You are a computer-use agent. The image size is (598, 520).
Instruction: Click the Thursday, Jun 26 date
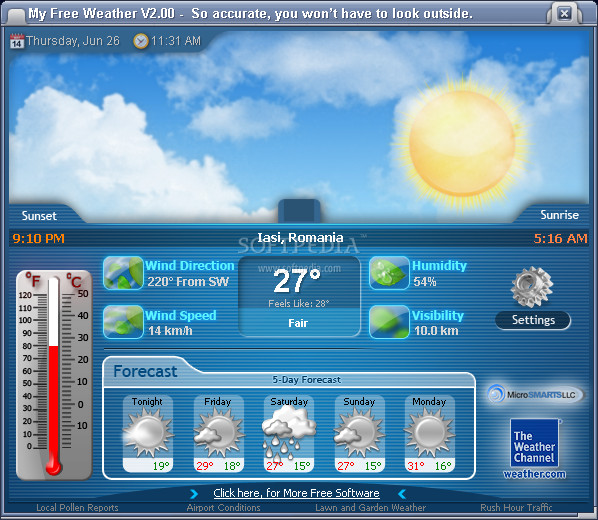[73, 41]
